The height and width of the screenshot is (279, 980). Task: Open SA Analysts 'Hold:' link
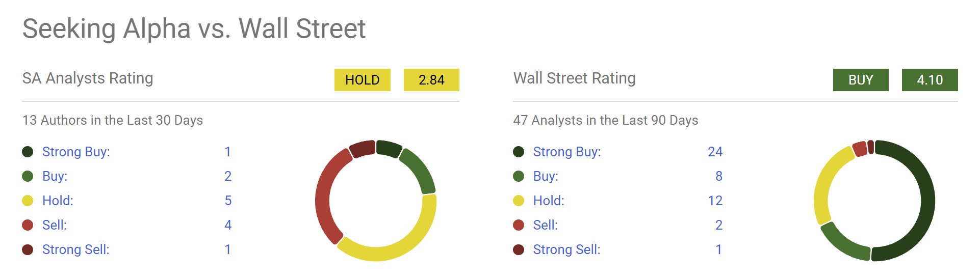tap(58, 201)
